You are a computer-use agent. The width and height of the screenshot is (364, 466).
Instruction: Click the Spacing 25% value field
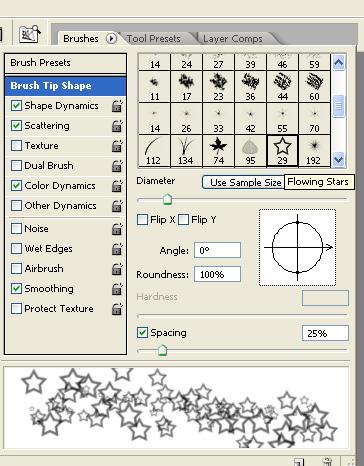[325, 333]
